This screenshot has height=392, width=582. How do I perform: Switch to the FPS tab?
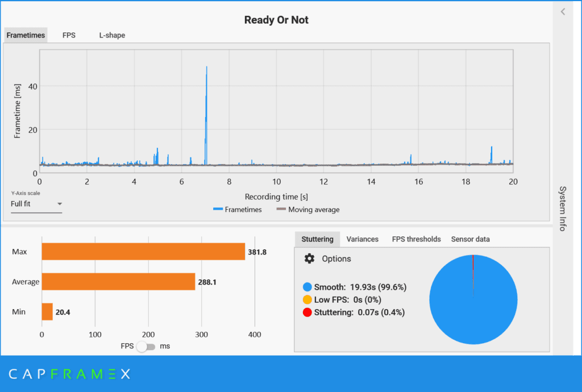coord(69,35)
